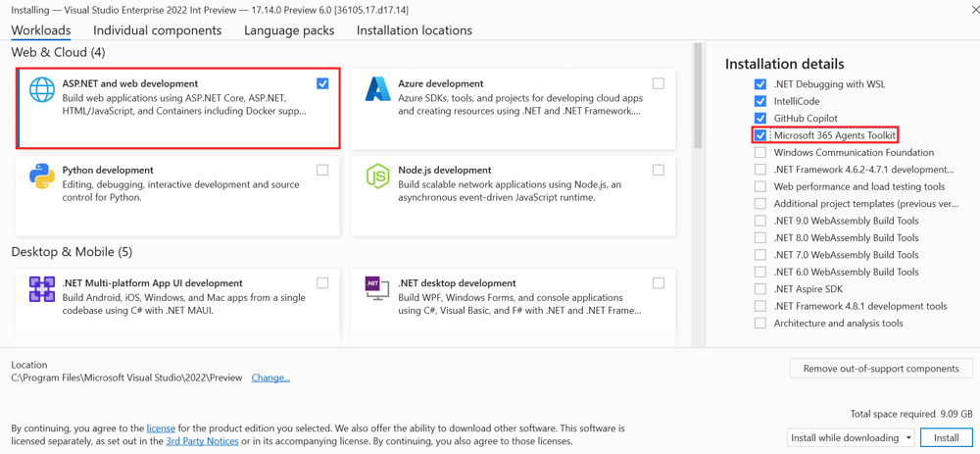Open the Install while downloading dropdown
Viewport: 980px width, 454px height.
pyautogui.click(x=851, y=438)
